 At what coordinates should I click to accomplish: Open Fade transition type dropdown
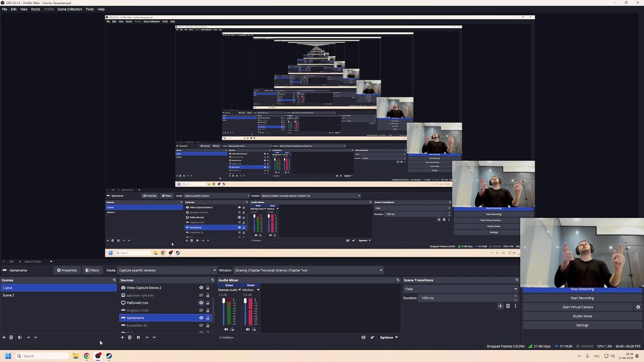pos(460,289)
